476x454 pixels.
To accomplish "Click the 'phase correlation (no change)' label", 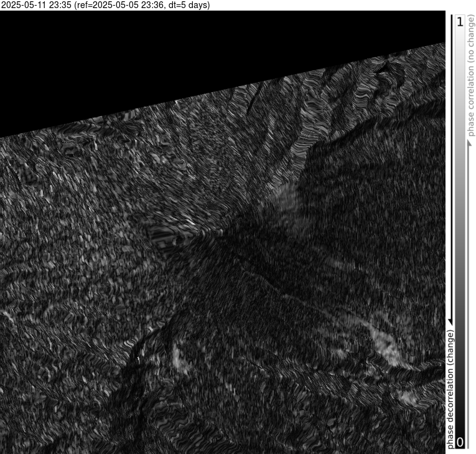I will [471, 76].
